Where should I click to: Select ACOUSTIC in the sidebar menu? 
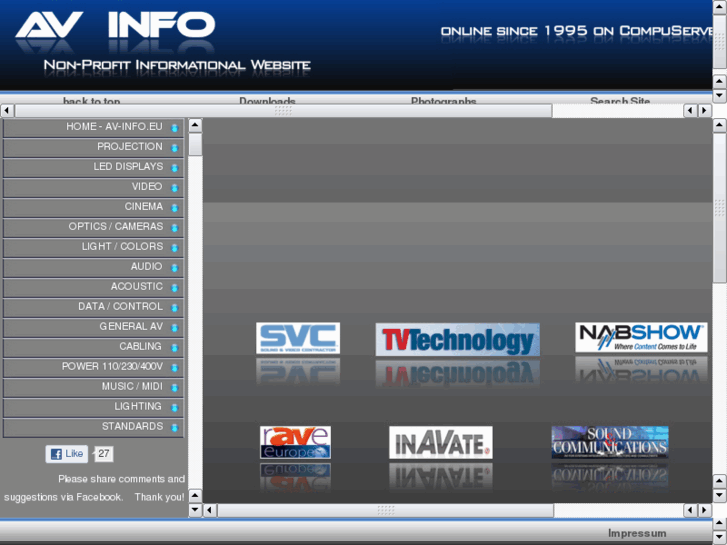click(x=93, y=287)
